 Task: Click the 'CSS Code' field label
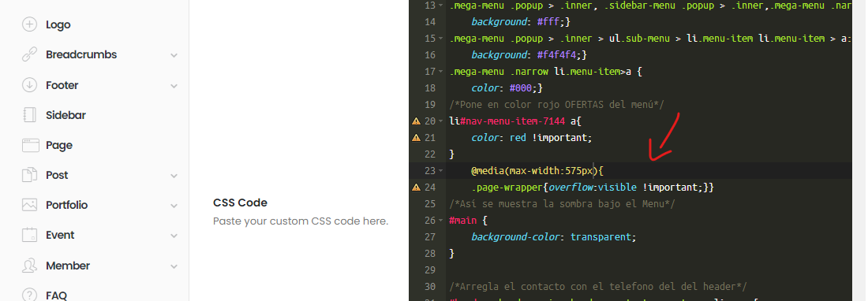click(240, 203)
